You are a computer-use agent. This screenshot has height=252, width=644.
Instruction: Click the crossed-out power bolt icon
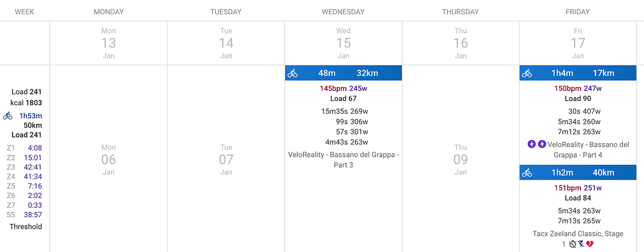[581, 244]
